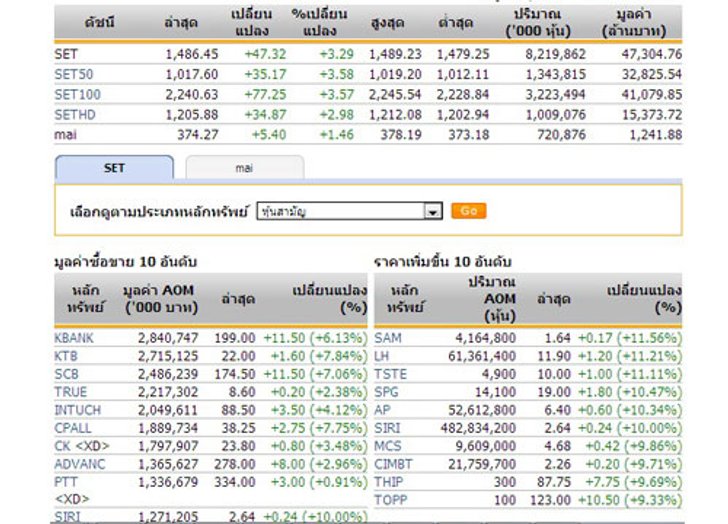Image resolution: width=728 pixels, height=524 pixels.
Task: Click CPALL change +2.75 (+7.75%)
Action: click(x=318, y=428)
